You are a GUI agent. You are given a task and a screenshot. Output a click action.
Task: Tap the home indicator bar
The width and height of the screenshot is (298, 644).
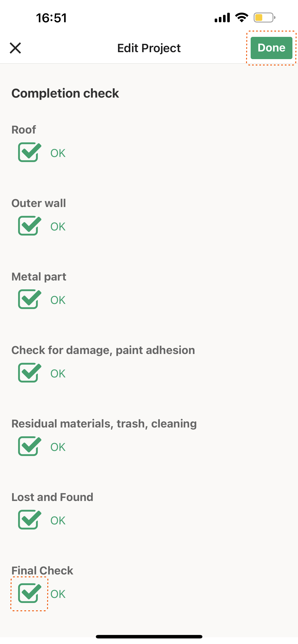149,637
